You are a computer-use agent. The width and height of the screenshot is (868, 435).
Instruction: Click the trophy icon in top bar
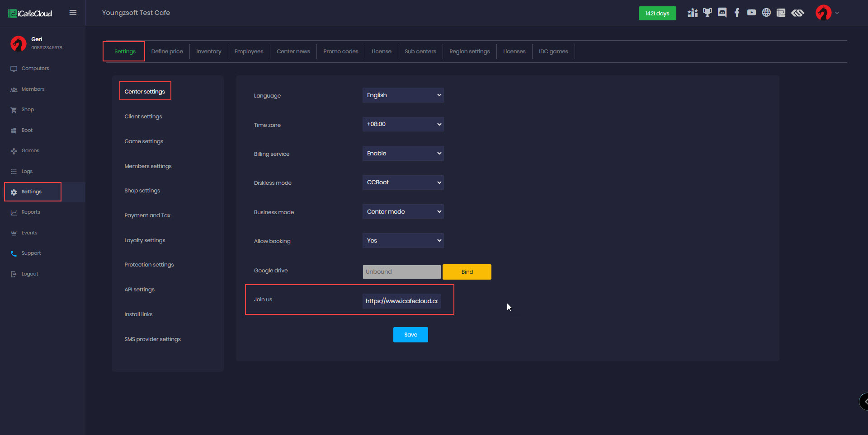point(707,13)
